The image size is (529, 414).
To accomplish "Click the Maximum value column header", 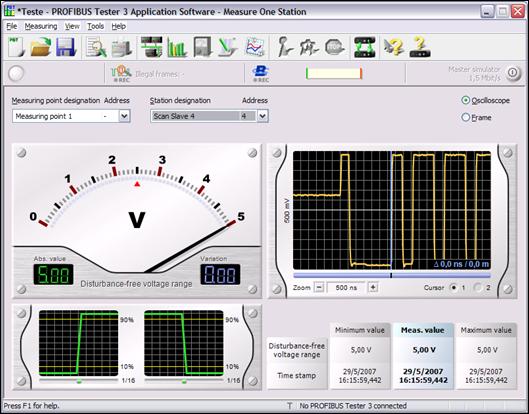I will click(x=486, y=330).
